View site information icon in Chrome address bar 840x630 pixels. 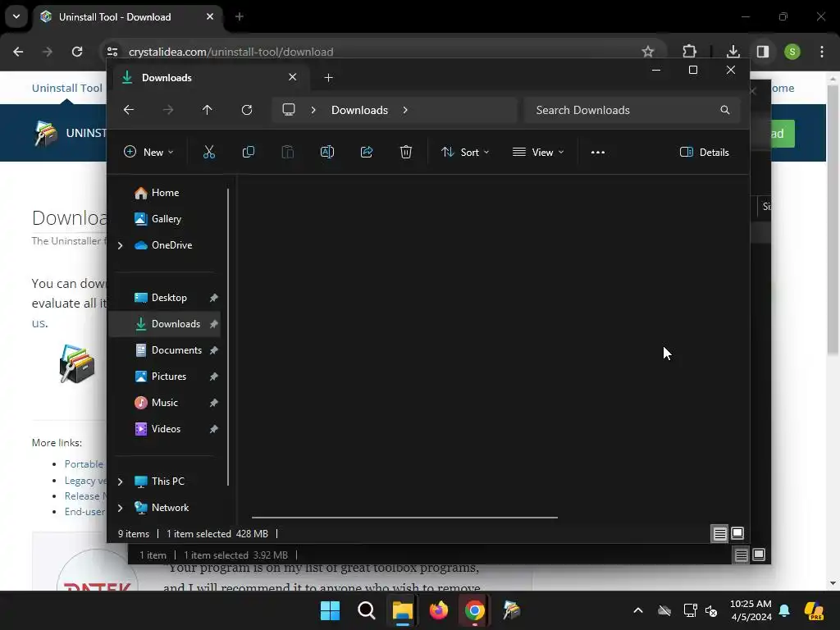coord(112,52)
